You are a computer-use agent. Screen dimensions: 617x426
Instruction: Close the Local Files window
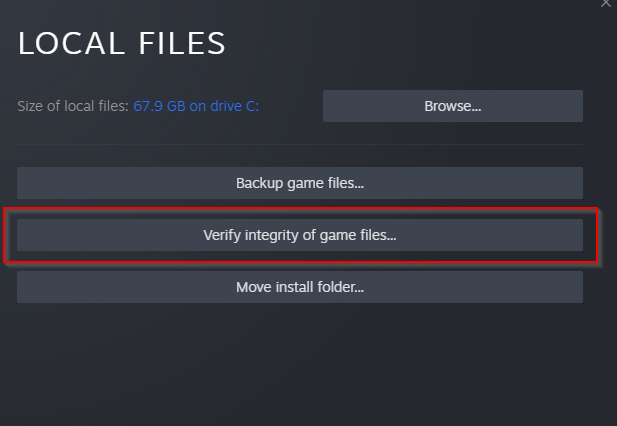point(606,4)
